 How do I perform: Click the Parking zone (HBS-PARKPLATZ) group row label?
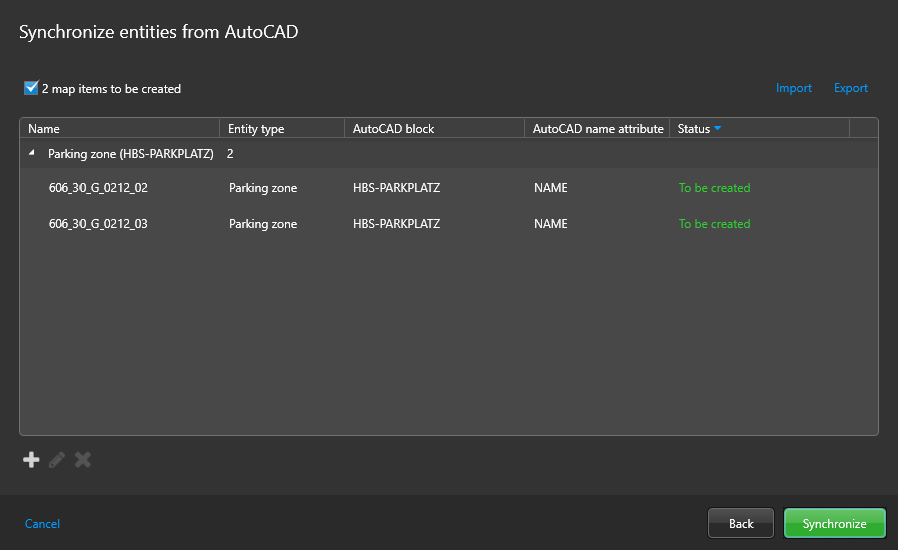point(130,154)
